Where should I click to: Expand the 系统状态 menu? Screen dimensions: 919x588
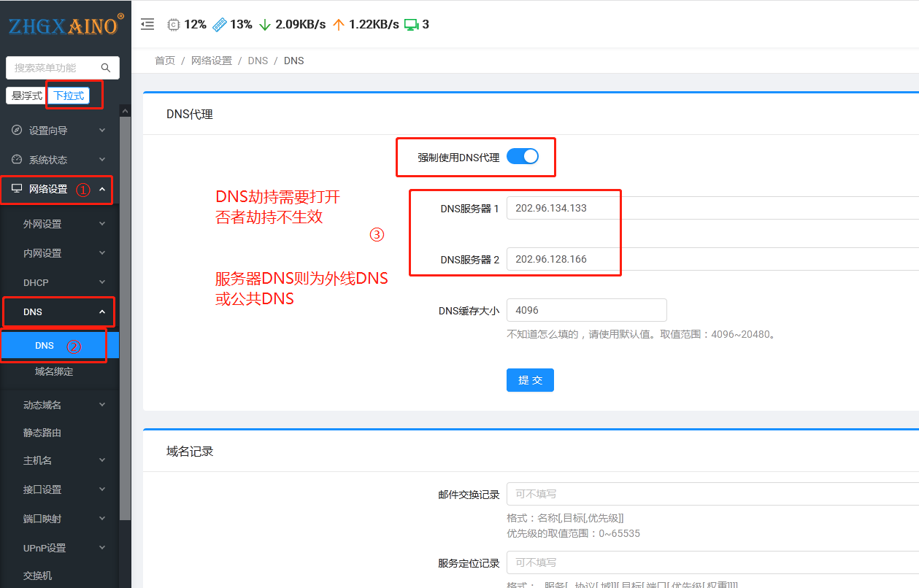coord(58,160)
